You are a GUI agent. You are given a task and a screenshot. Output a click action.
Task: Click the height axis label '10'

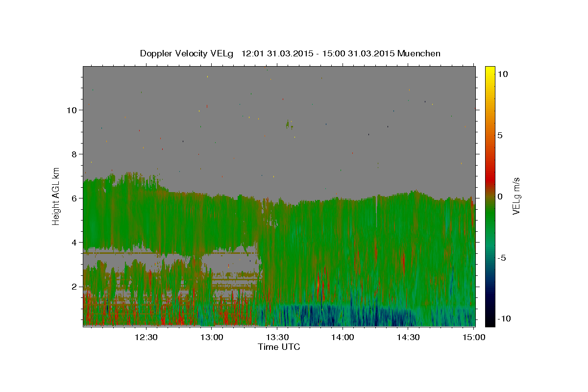(72, 110)
